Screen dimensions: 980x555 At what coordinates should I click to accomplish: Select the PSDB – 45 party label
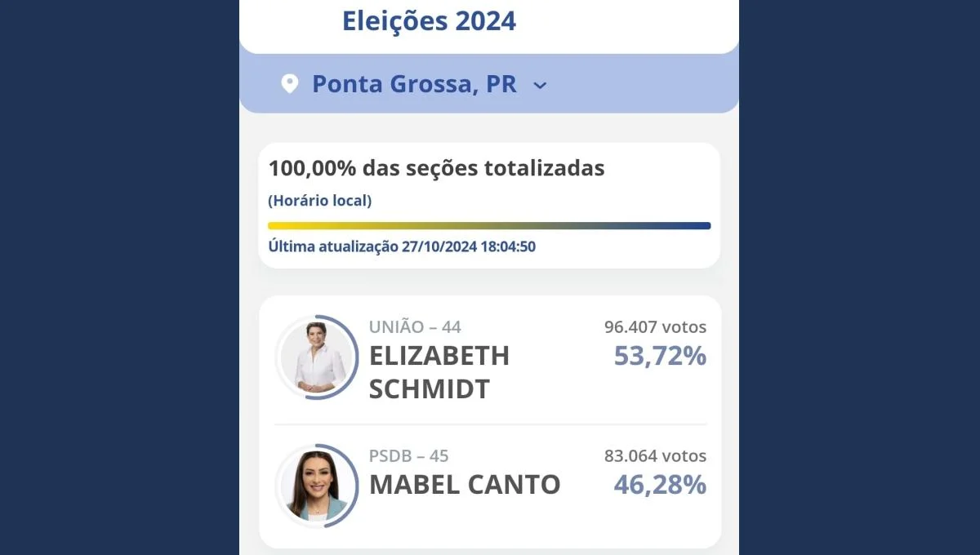point(408,456)
